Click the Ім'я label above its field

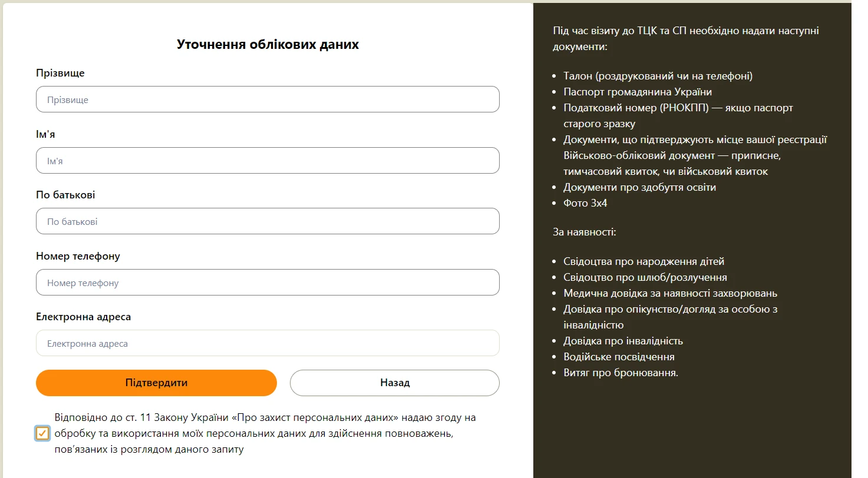pos(45,134)
